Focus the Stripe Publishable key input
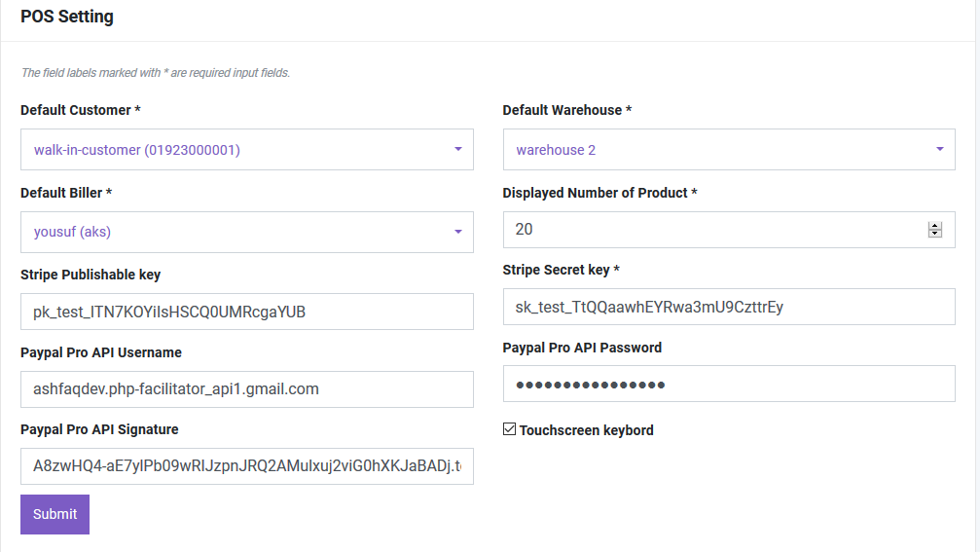 (x=246, y=312)
